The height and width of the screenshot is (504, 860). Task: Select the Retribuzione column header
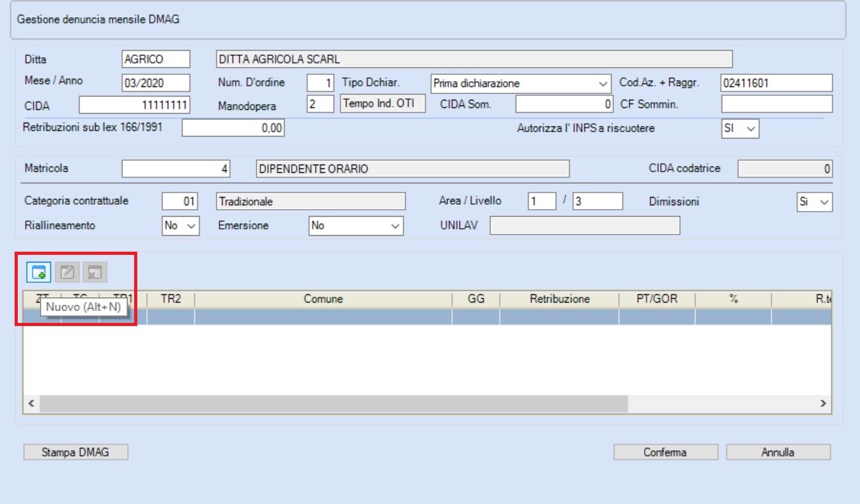[559, 299]
